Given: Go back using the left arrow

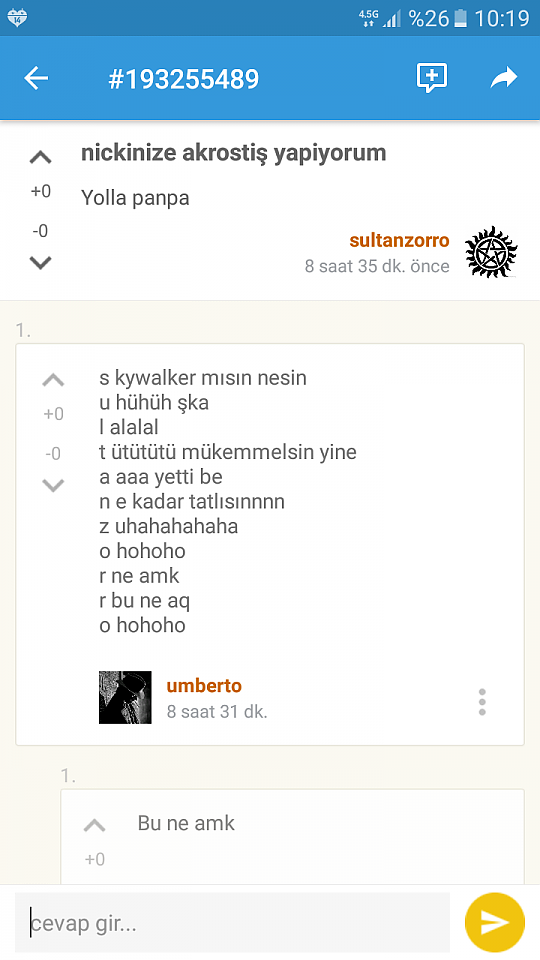Looking at the screenshot, I should (36, 78).
